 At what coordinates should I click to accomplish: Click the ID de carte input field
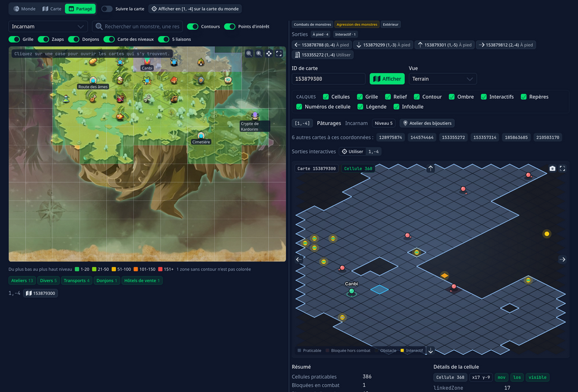pyautogui.click(x=328, y=79)
